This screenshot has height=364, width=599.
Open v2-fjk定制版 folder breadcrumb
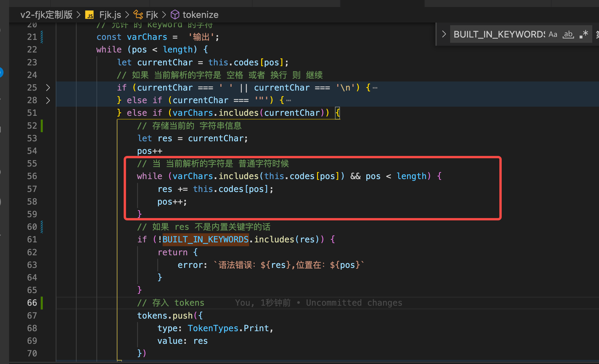click(x=47, y=15)
